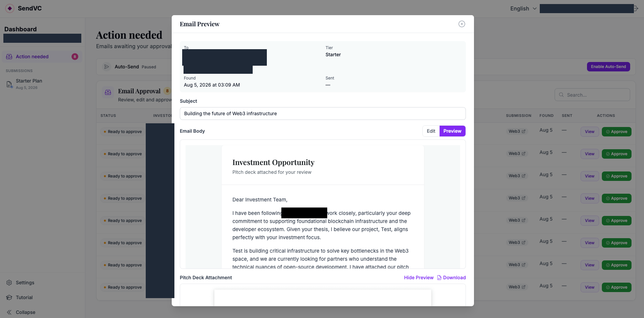Click the SendVC logo icon

(x=10, y=8)
